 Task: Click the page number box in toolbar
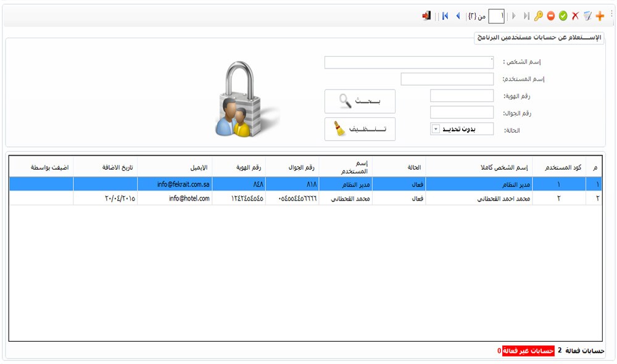[496, 16]
